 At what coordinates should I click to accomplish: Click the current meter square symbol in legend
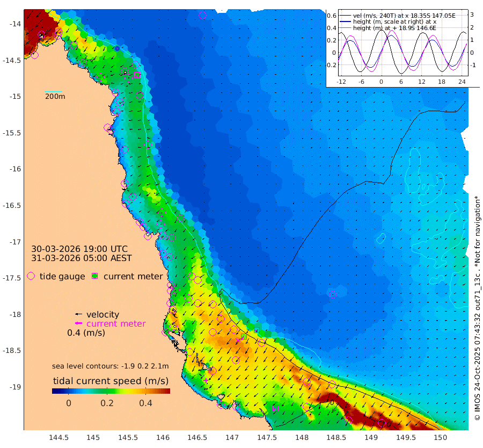click(95, 276)
